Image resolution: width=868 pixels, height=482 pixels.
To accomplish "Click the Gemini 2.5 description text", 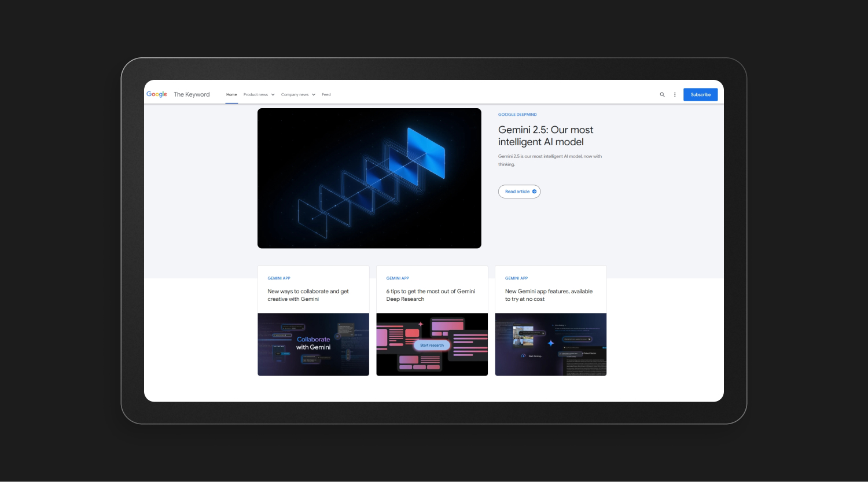I will (x=550, y=160).
